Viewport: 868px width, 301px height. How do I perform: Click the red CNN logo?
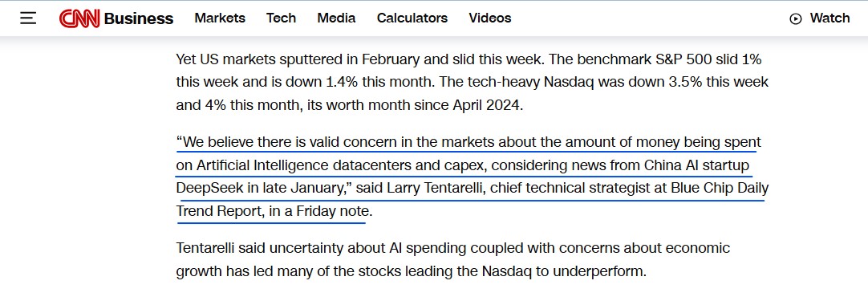pos(79,18)
